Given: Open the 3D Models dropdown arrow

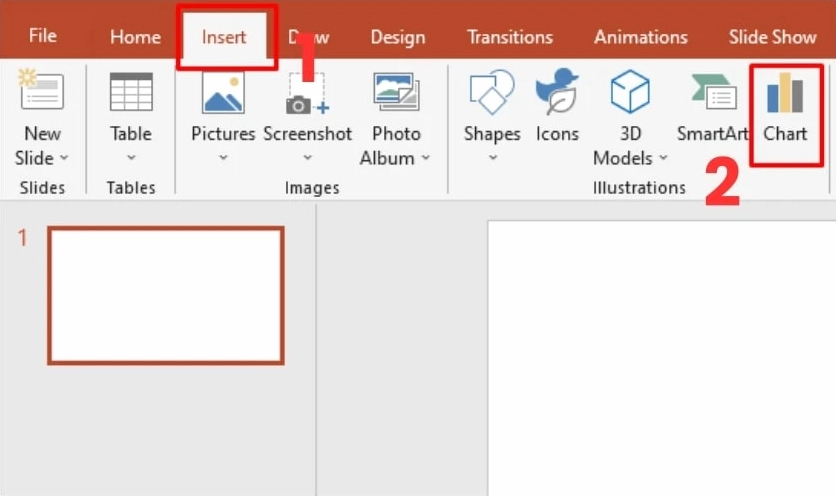Looking at the screenshot, I should tap(663, 158).
